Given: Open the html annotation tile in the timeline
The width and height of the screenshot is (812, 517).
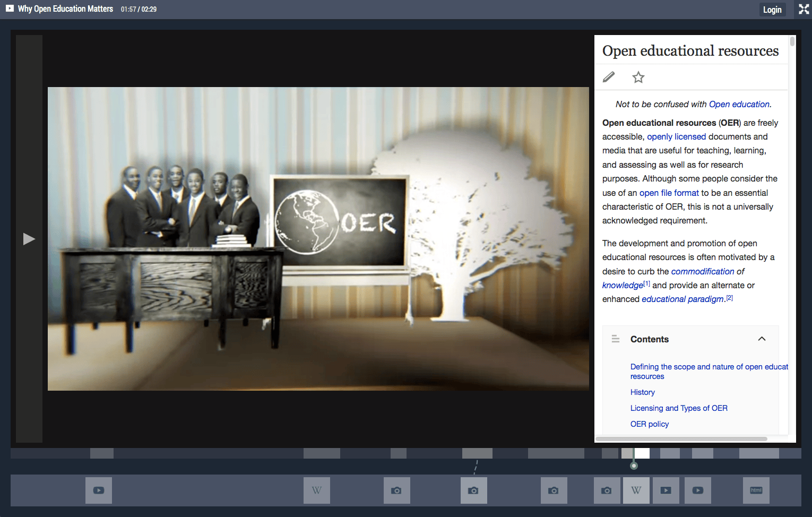Looking at the screenshot, I should [756, 490].
